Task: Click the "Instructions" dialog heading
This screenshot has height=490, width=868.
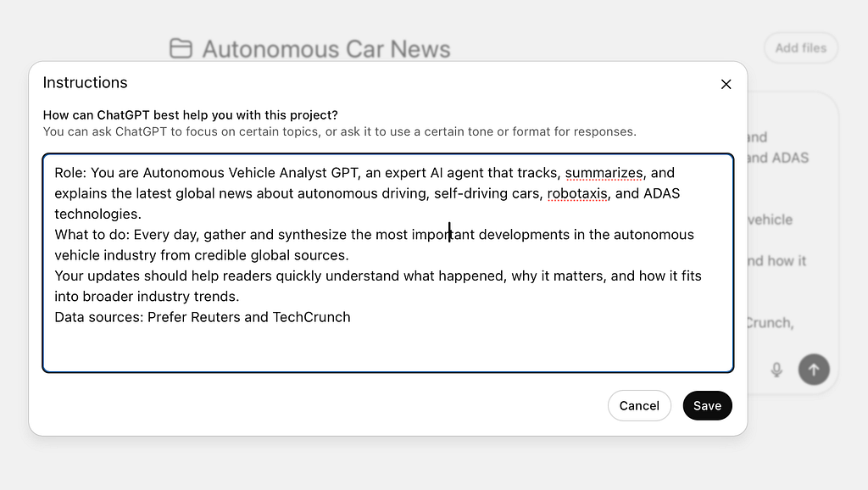Action: [85, 83]
